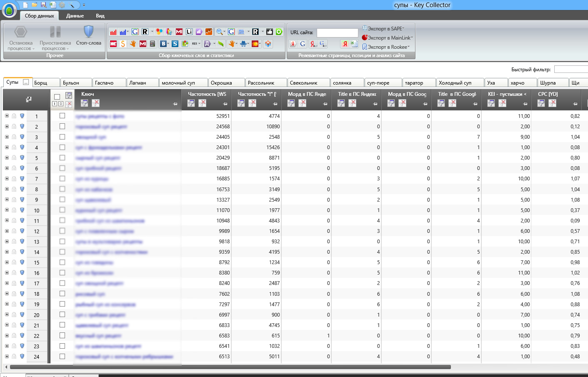The image size is (588, 377).
Task: Clear the filter on CPC [YD] column
Action: (x=552, y=103)
